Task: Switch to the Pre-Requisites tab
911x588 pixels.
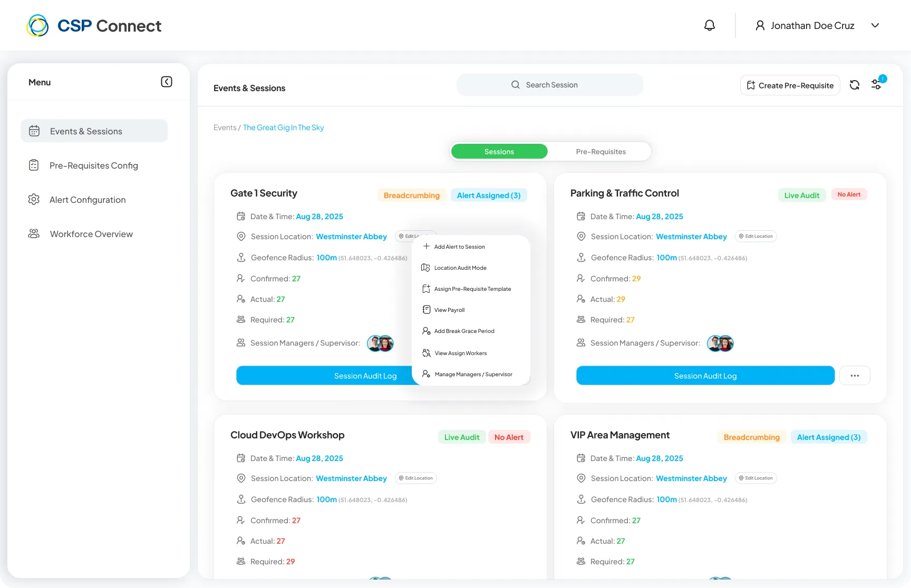Action: pos(601,152)
